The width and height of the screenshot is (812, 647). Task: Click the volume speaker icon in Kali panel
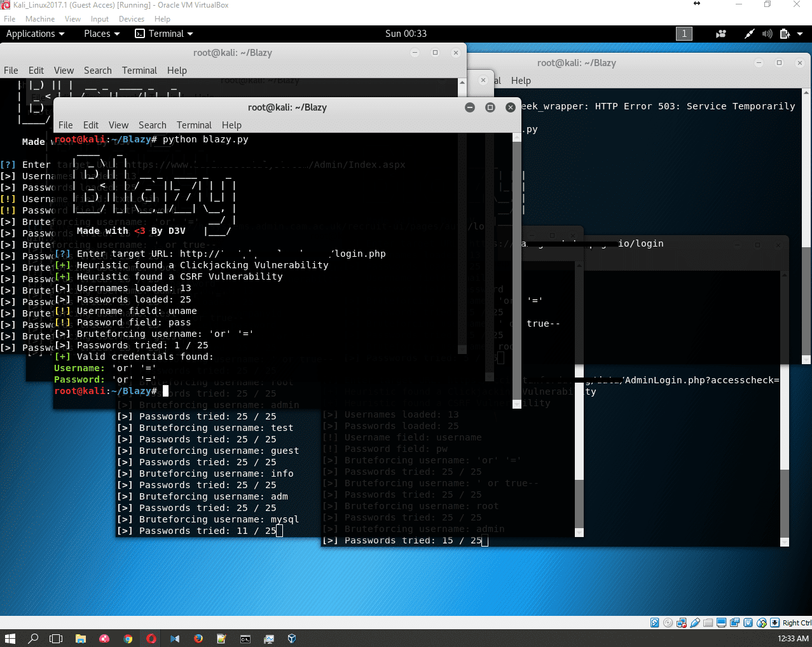pos(767,34)
